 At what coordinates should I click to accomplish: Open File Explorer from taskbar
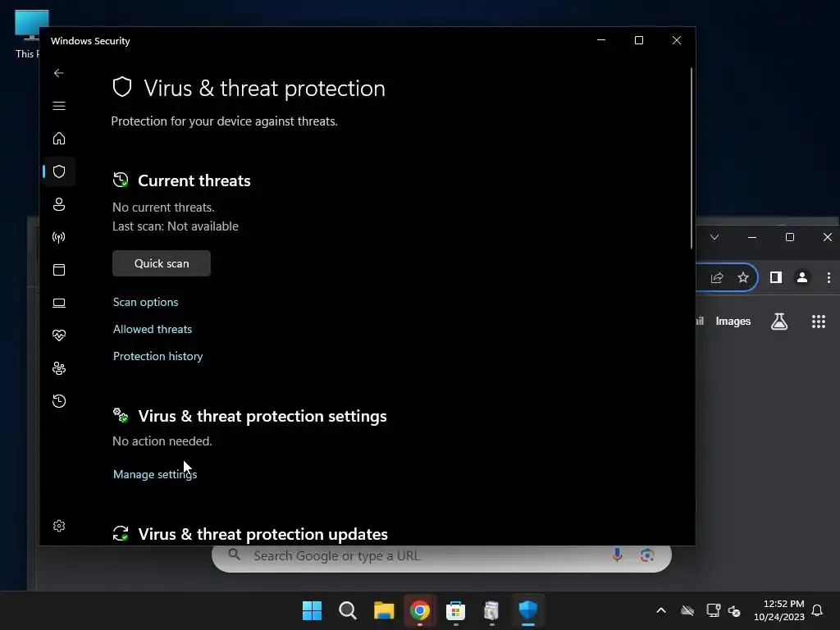coord(384,610)
